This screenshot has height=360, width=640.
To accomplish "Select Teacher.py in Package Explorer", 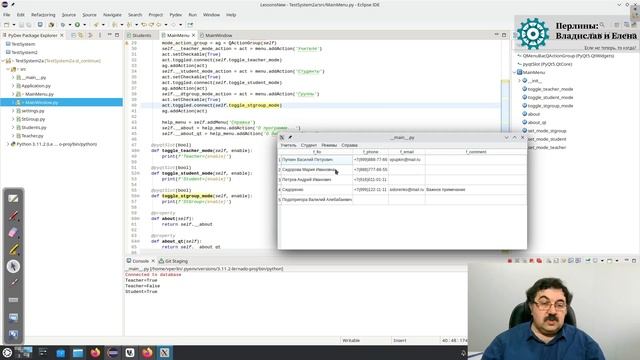I will 32,136.
